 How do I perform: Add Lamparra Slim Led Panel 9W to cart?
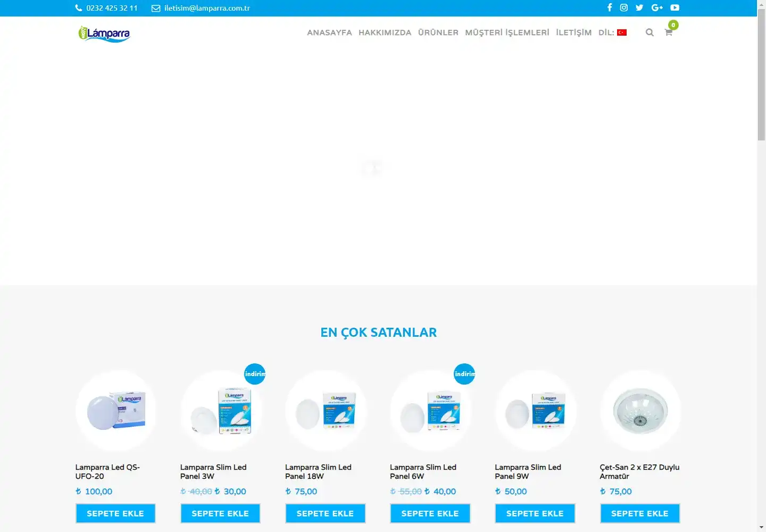pyautogui.click(x=535, y=513)
